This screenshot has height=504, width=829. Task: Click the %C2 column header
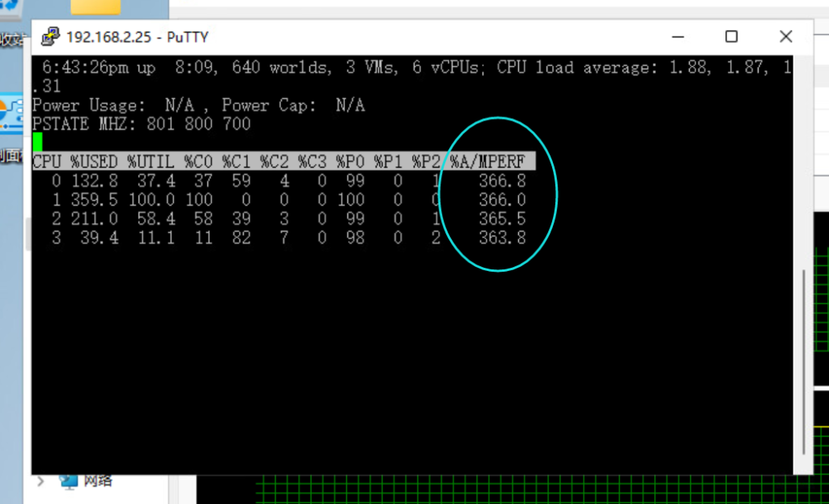(274, 162)
